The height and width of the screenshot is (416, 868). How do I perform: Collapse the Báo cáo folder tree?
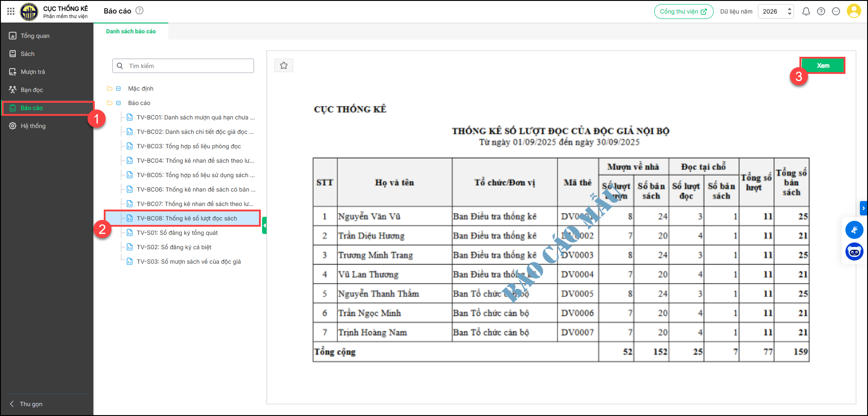click(119, 103)
